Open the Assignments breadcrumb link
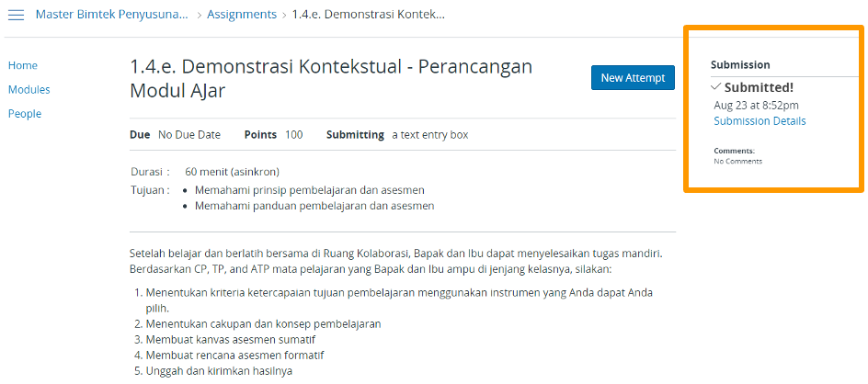 tap(241, 15)
